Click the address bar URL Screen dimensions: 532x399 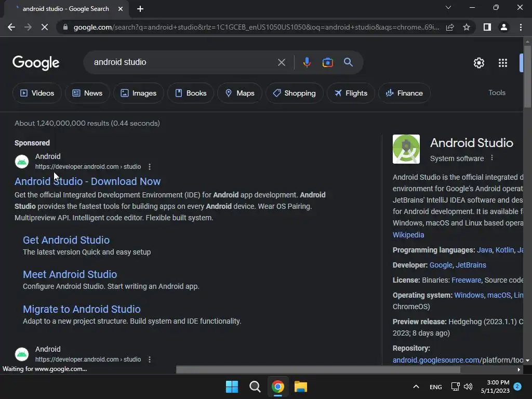tap(256, 27)
